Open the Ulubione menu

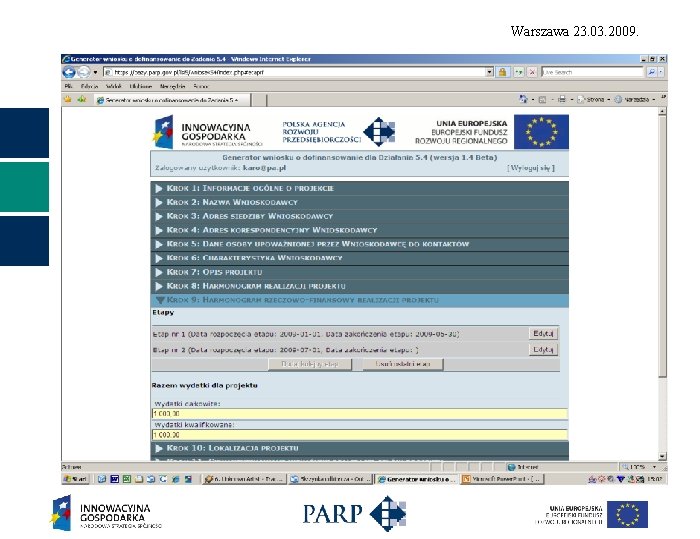pos(141,86)
